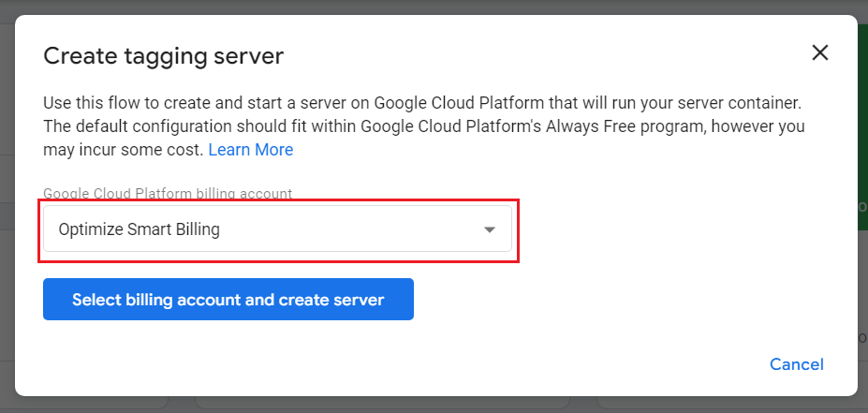Click the Create tagging server dialog title
Image resolution: width=868 pixels, height=413 pixels.
[x=163, y=56]
